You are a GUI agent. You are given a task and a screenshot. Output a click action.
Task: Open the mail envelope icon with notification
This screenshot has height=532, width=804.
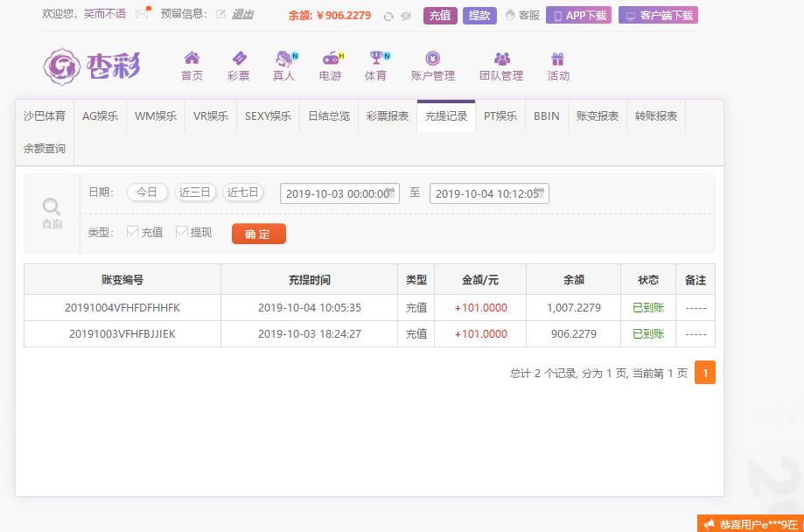(x=143, y=13)
